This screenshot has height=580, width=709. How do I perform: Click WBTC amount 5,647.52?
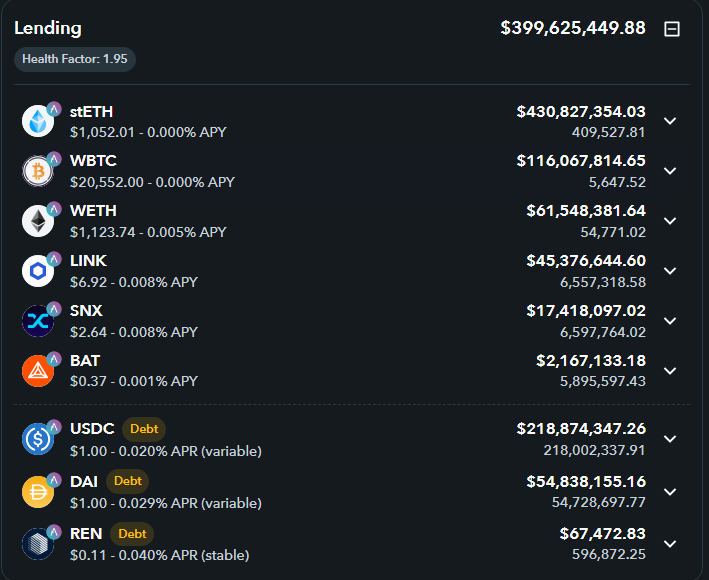coord(617,182)
